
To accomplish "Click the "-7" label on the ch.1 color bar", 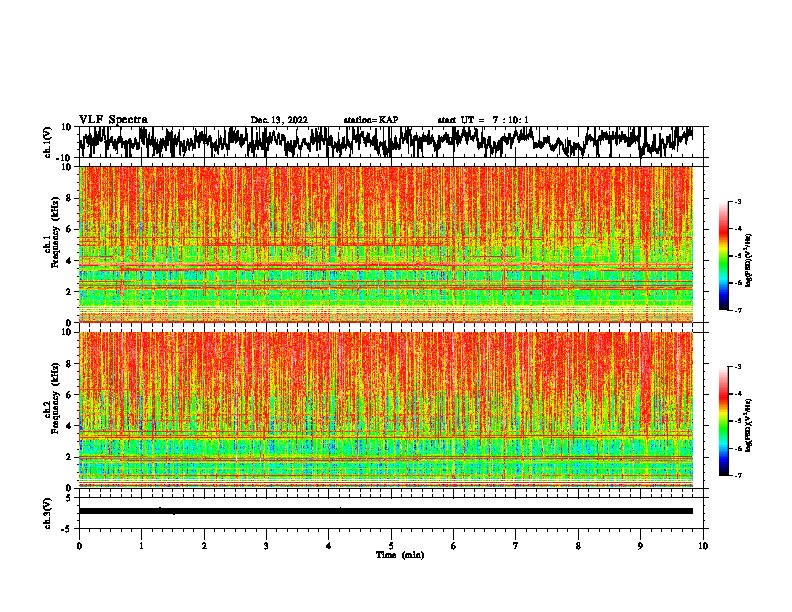I will tap(737, 310).
